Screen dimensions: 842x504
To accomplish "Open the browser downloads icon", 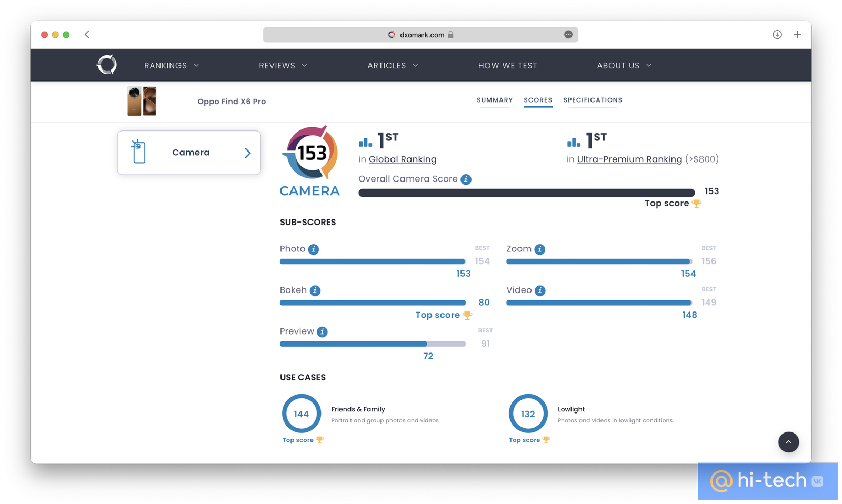I will 777,35.
